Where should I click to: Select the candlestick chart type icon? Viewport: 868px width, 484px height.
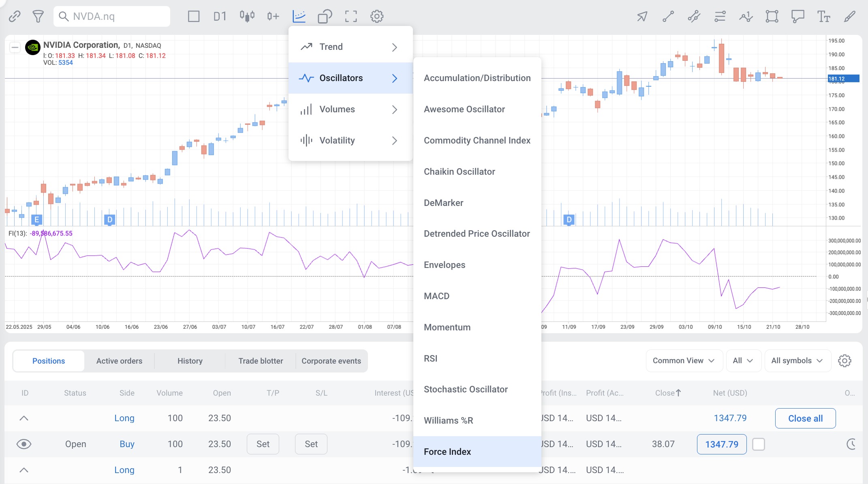247,16
